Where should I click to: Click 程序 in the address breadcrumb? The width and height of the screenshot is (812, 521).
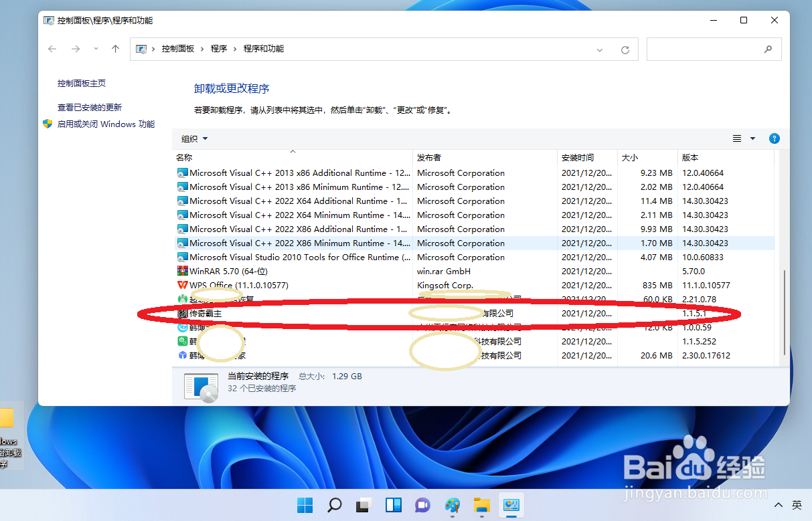(x=219, y=49)
